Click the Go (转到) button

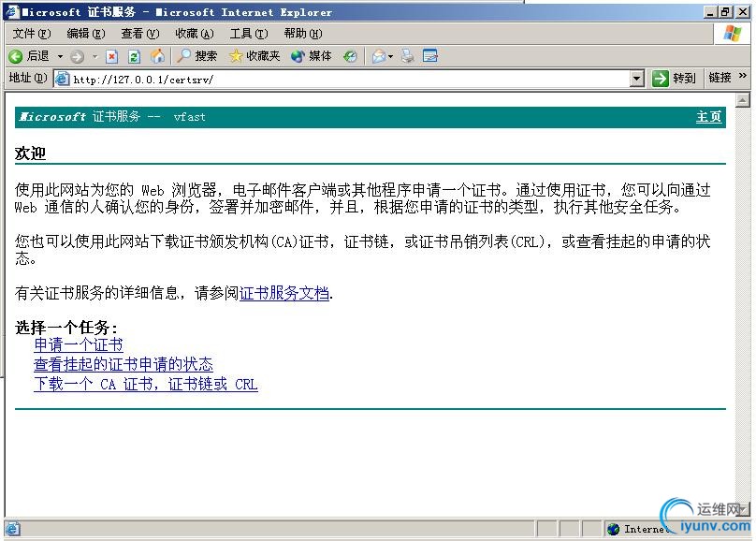click(674, 78)
